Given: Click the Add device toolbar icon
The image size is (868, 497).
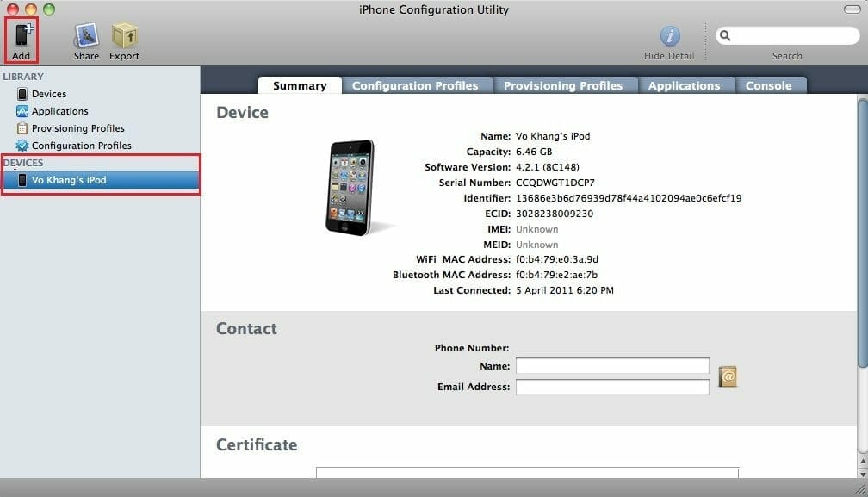Looking at the screenshot, I should click(x=22, y=37).
